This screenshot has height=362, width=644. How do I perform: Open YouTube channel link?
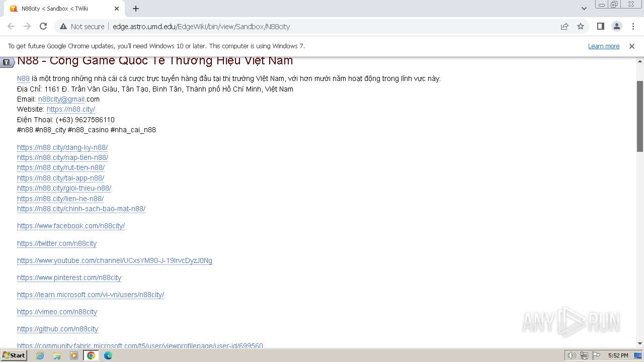(x=115, y=260)
